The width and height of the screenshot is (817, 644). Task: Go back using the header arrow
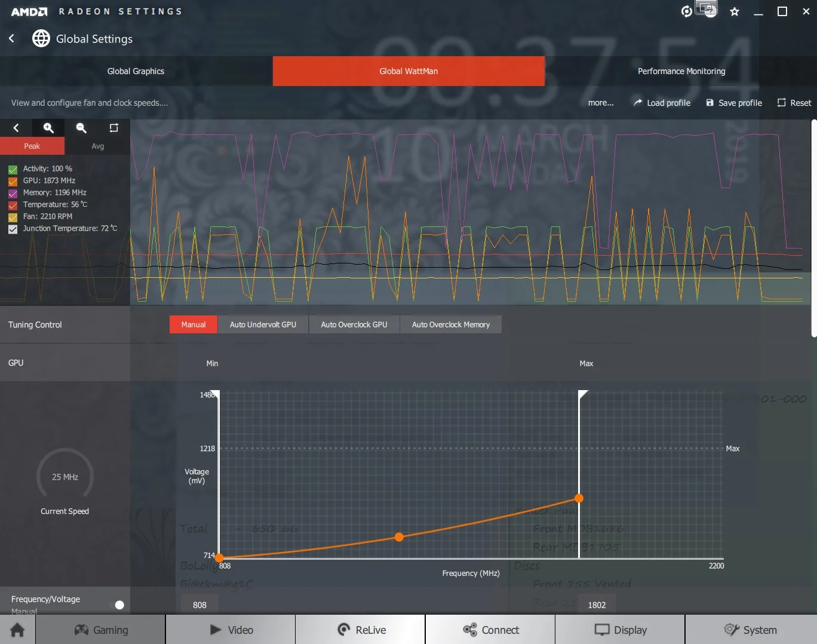(11, 39)
